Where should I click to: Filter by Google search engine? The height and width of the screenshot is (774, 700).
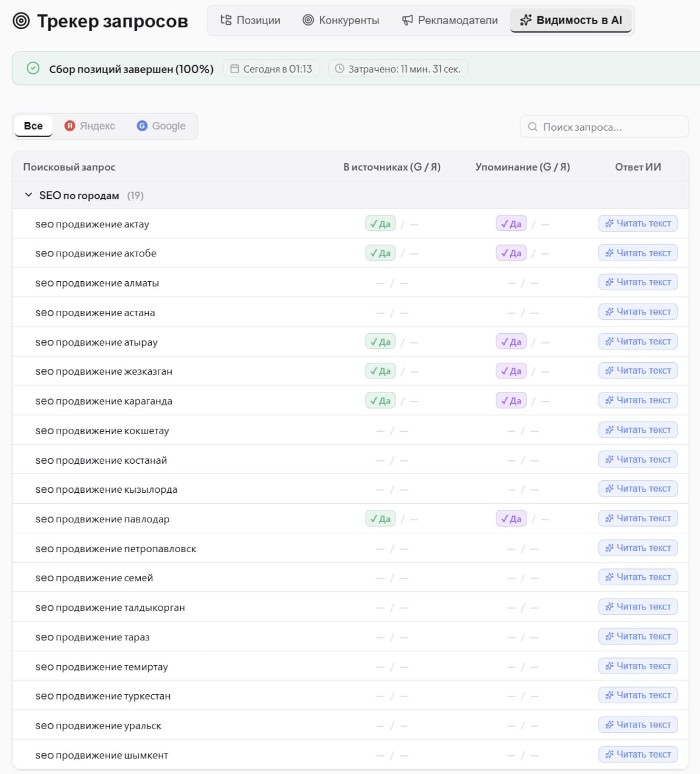coord(161,126)
